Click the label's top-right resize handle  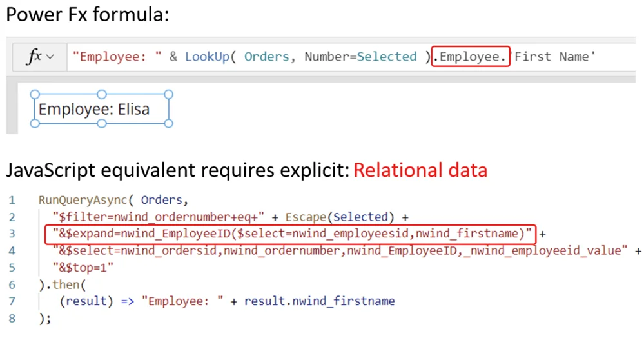click(169, 95)
